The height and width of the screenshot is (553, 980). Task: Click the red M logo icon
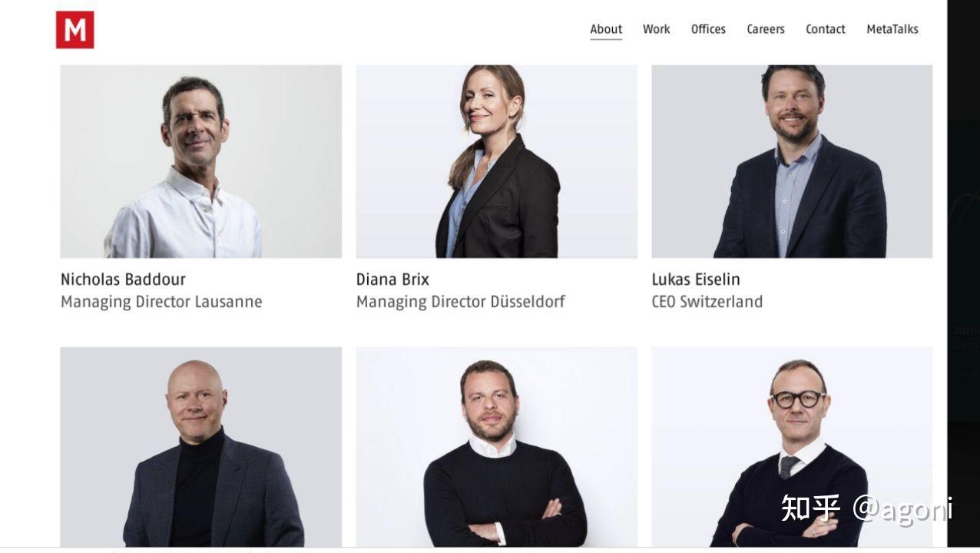click(75, 30)
